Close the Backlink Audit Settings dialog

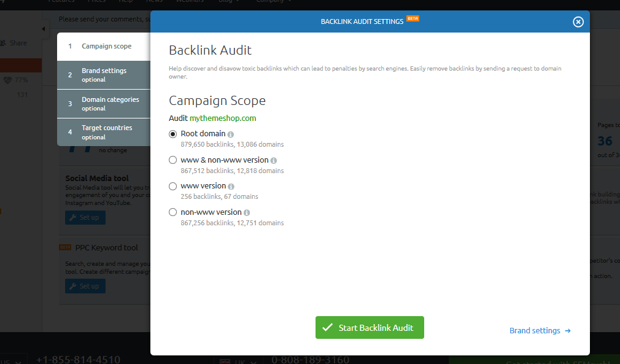(x=578, y=22)
